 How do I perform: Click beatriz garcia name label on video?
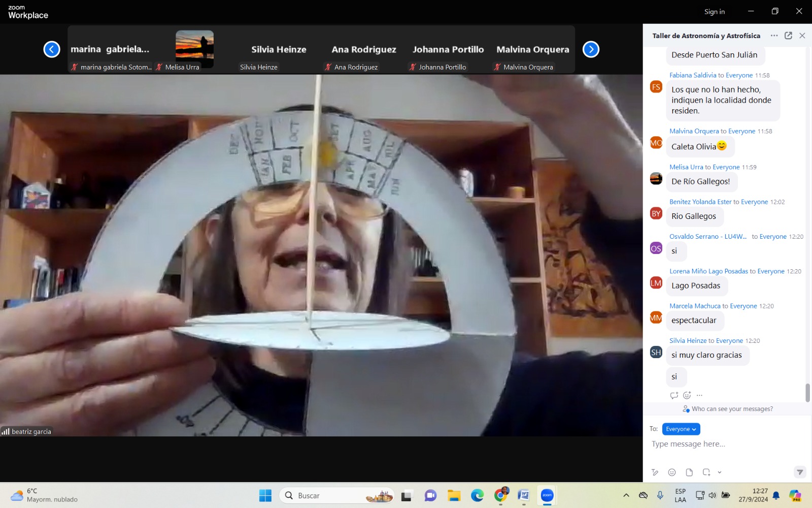click(31, 432)
